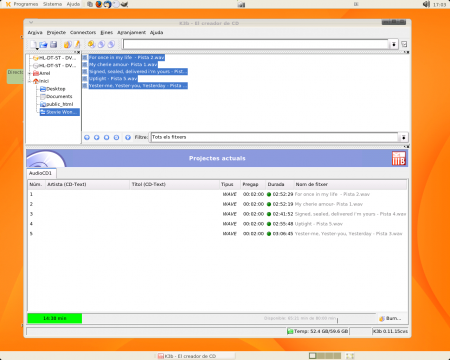Click green status dot of track 1

269,194
